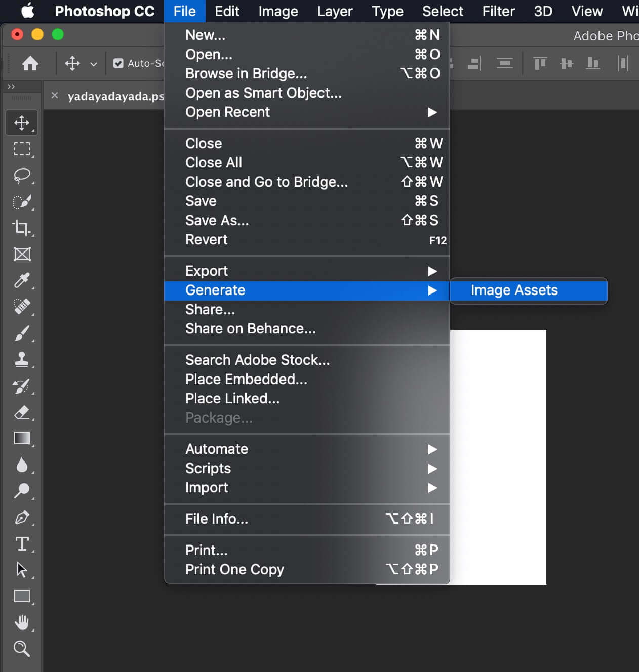Close the yadayadayada.psd document tab

[x=54, y=95]
